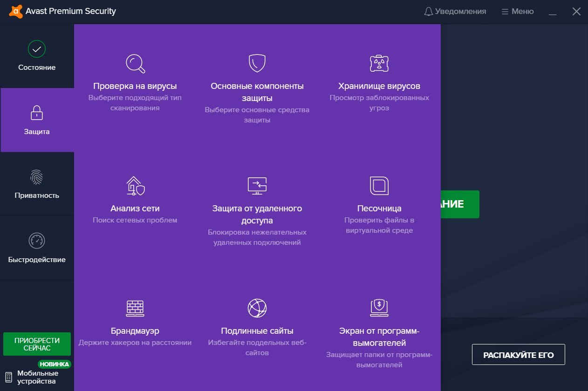Screen dimensions: 588x391
Task: Click the НОВИНКА badge
Action: [x=55, y=364]
